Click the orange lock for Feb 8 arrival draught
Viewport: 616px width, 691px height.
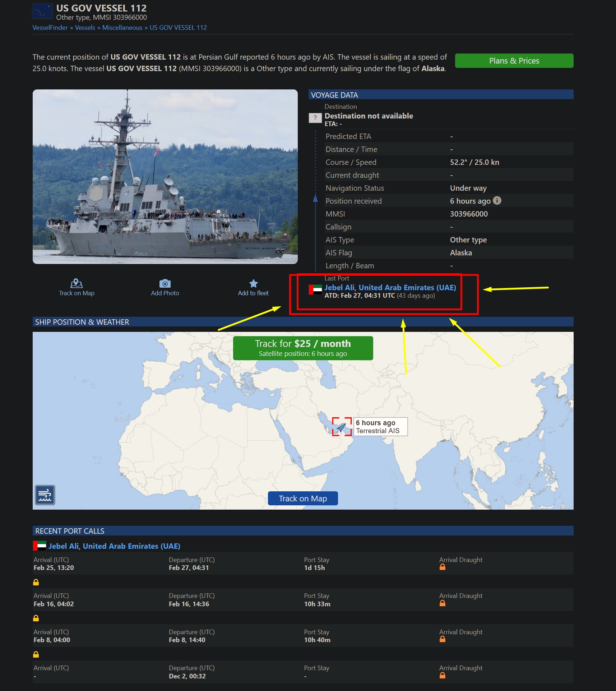click(443, 639)
